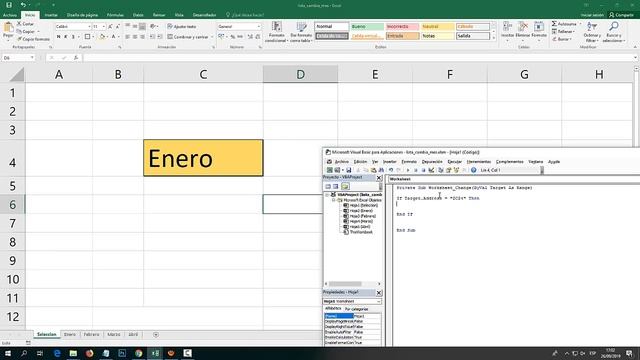Open Dar formato como tabla menu
640x360 pixels.
301,32
